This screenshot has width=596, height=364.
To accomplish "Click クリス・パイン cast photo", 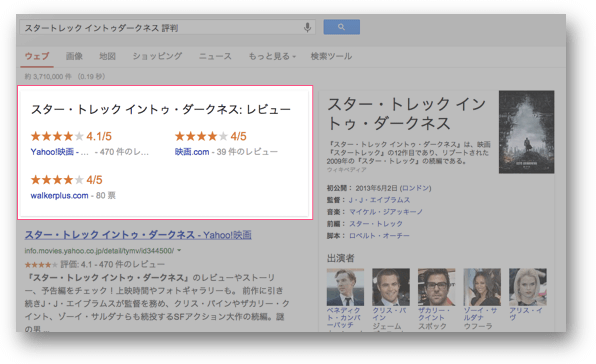I will point(391,287).
